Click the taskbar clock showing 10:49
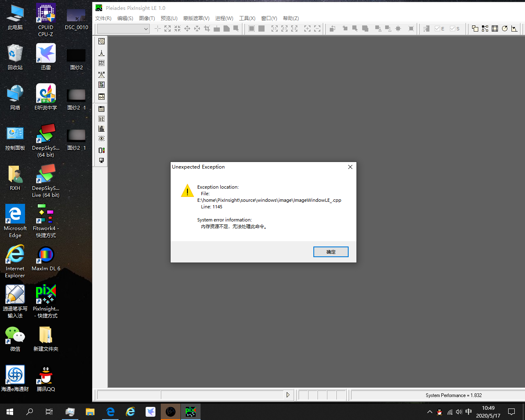Viewport: 525px width, 420px height. tap(488, 412)
